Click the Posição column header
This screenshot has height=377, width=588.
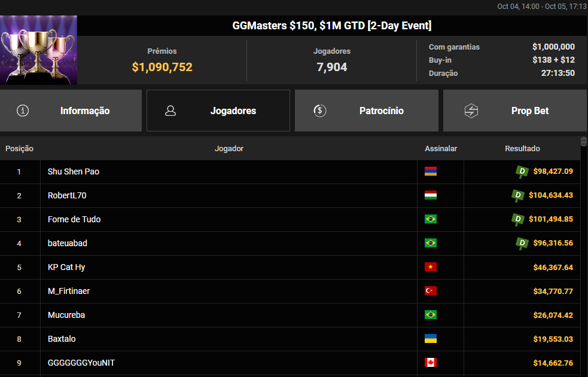point(20,149)
